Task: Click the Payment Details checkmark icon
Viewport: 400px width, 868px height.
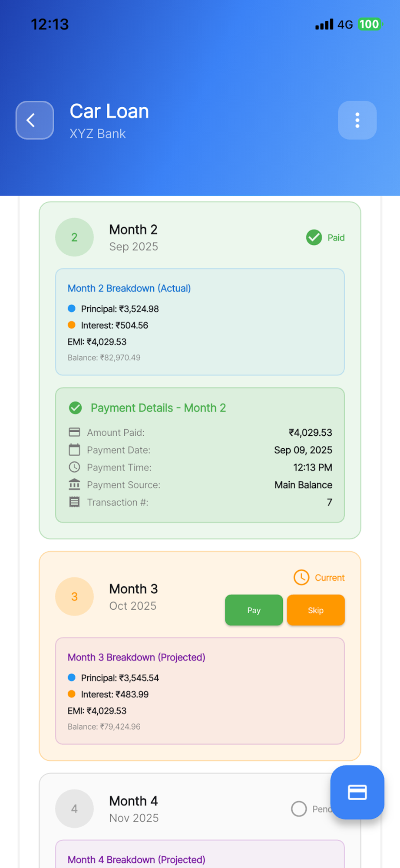Action: tap(76, 408)
